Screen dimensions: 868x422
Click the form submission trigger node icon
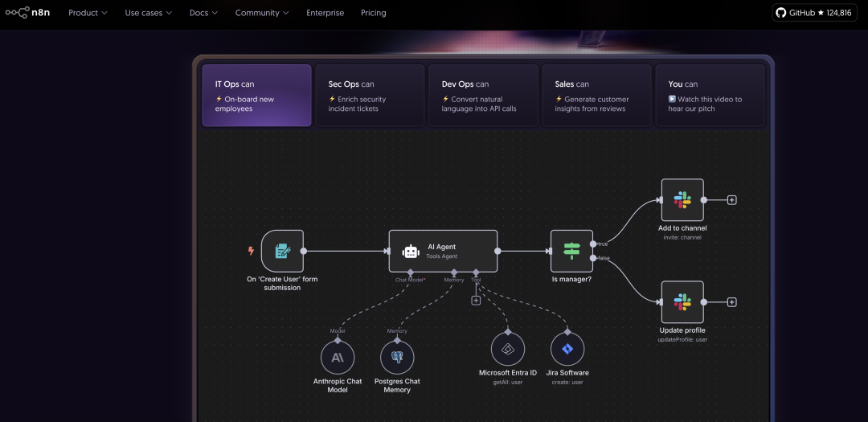pyautogui.click(x=282, y=251)
